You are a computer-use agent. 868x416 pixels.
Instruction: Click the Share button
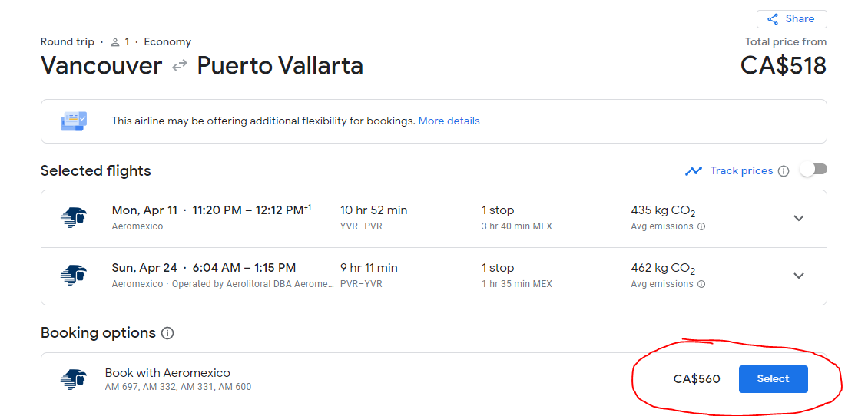coord(791,19)
